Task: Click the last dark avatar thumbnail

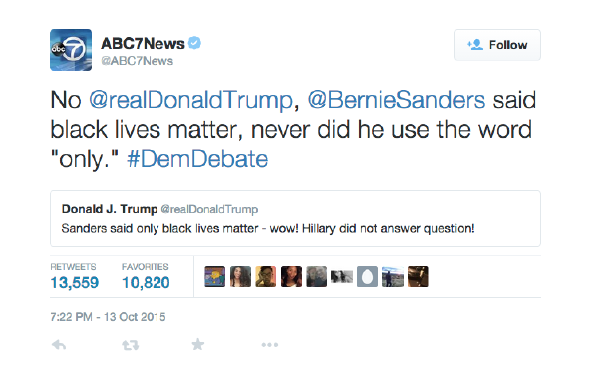Action: [x=418, y=276]
